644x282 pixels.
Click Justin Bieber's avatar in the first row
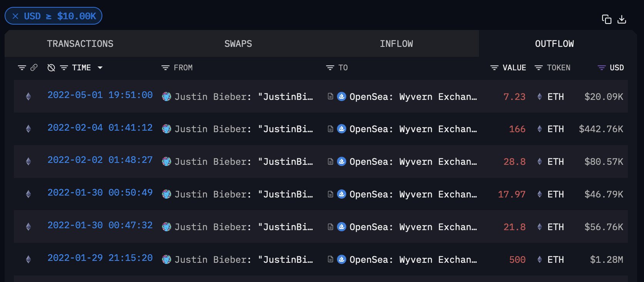click(x=167, y=96)
